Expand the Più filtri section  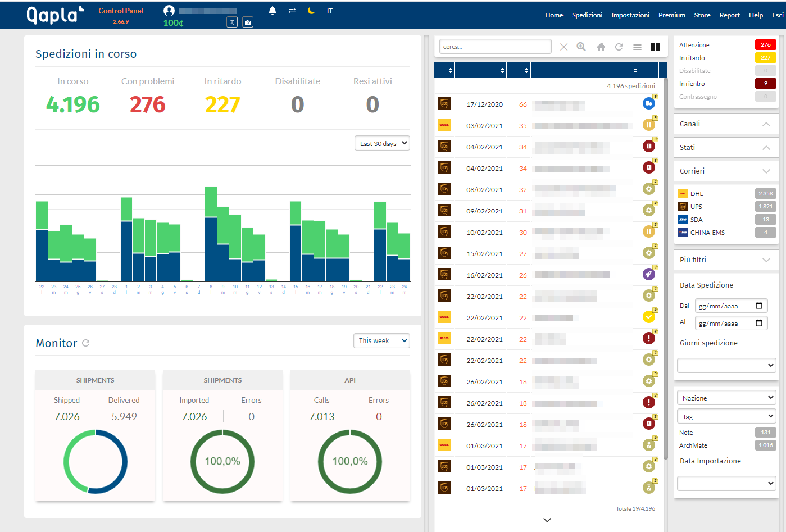tap(726, 260)
